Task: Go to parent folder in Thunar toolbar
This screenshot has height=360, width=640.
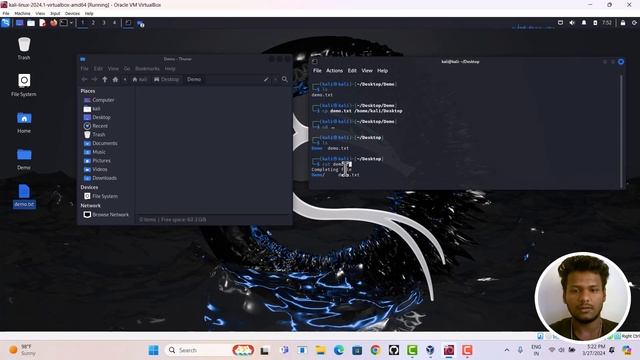Action: (105, 79)
